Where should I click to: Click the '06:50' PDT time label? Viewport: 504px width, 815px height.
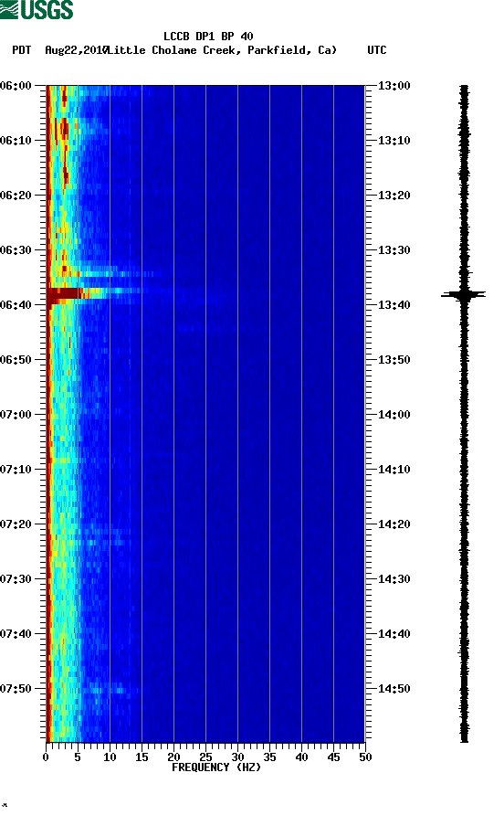click(16, 360)
